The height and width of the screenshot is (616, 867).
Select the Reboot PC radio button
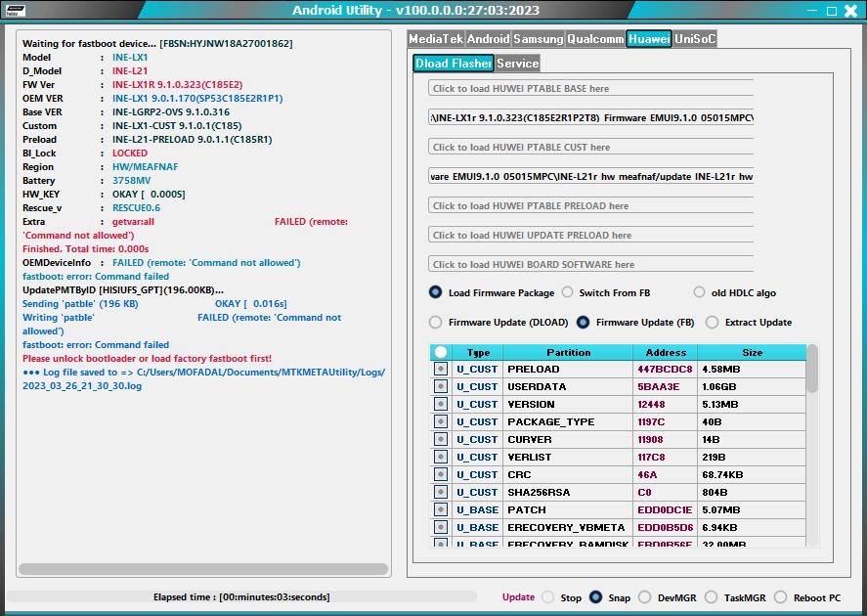(780, 597)
